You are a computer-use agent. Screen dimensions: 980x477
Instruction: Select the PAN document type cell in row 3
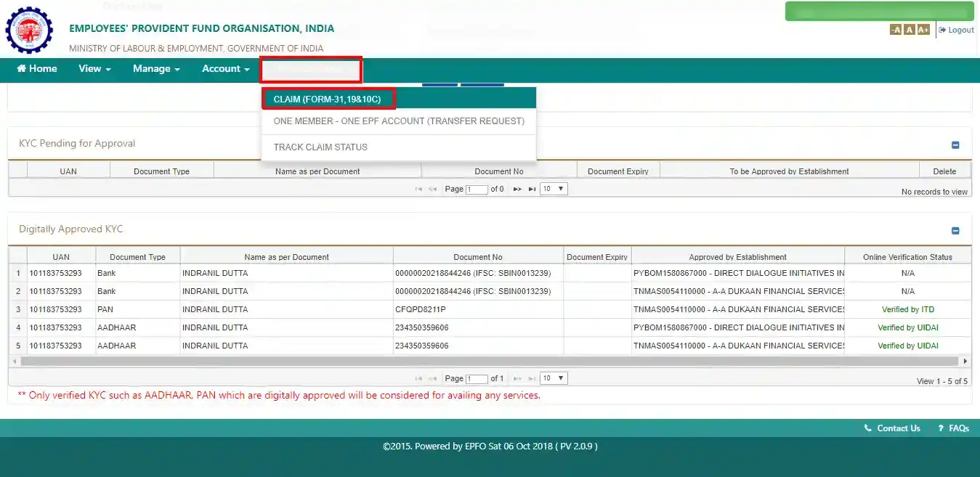pyautogui.click(x=137, y=309)
